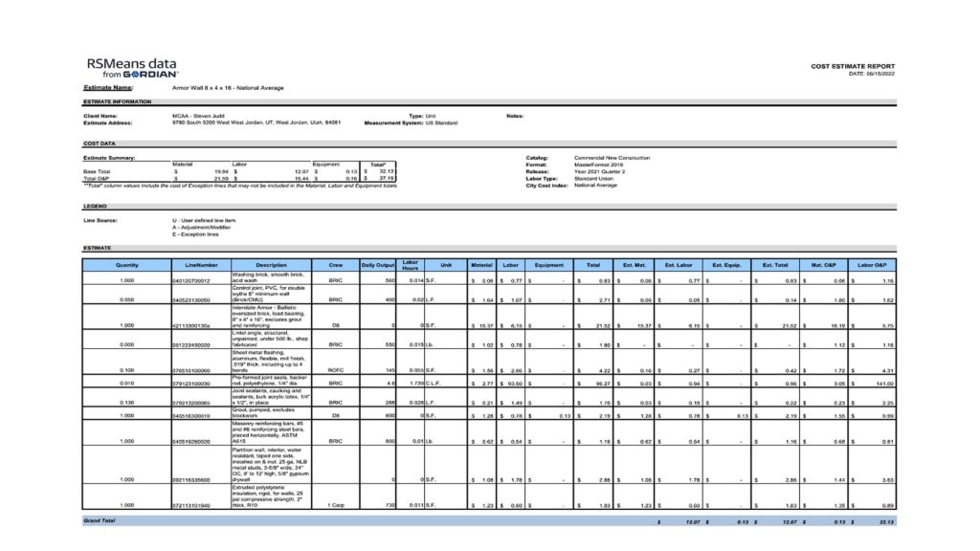
Task: Click the Ext. Total column header
Action: pos(776,265)
